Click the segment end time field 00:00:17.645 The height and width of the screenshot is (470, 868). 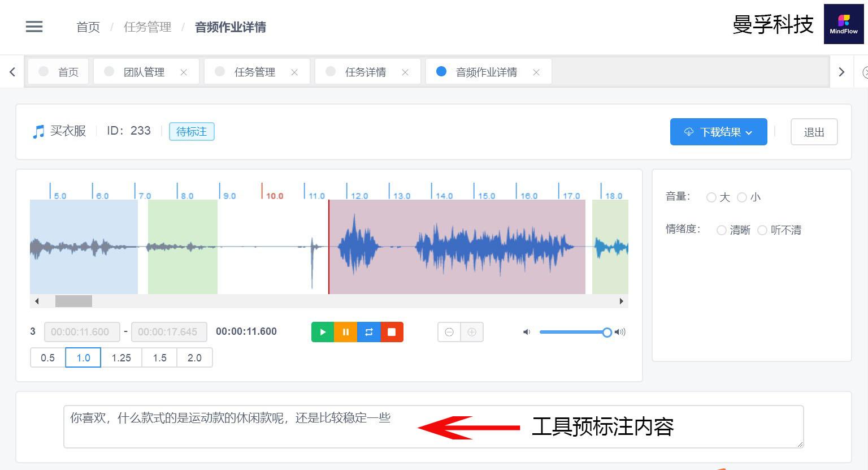[169, 332]
